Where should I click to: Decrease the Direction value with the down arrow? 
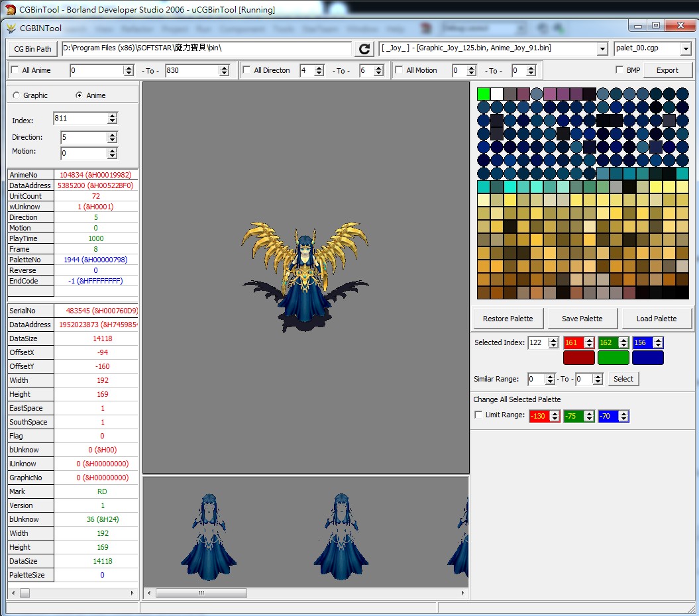click(112, 140)
